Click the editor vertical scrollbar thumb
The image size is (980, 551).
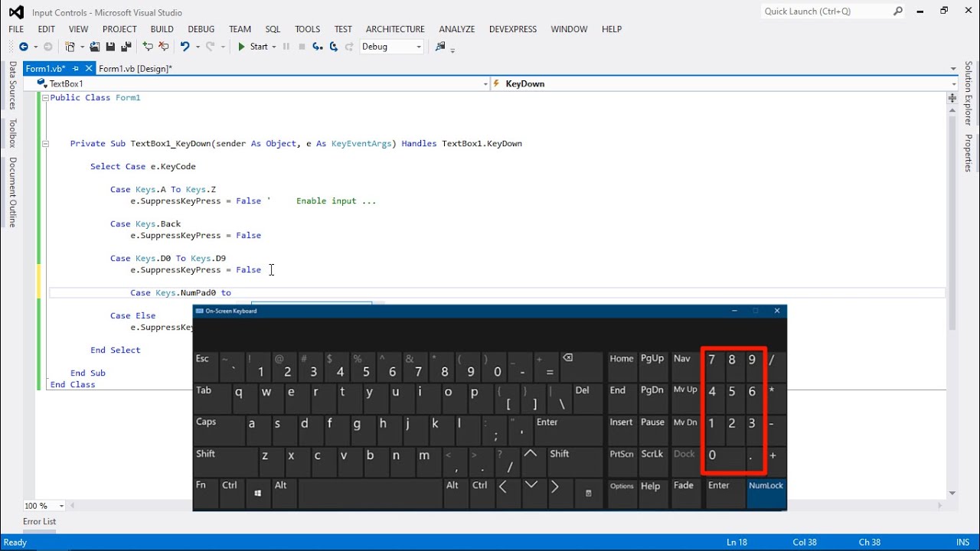tap(952, 222)
